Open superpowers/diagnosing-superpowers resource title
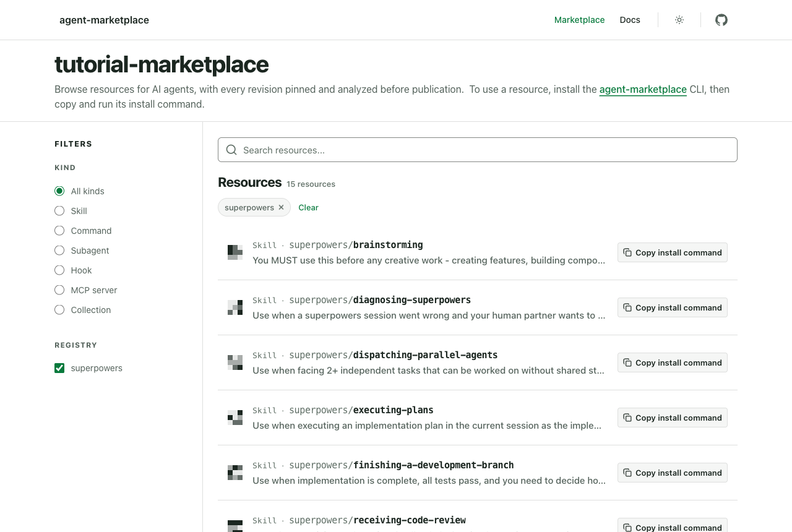The height and width of the screenshot is (532, 792). click(x=380, y=300)
